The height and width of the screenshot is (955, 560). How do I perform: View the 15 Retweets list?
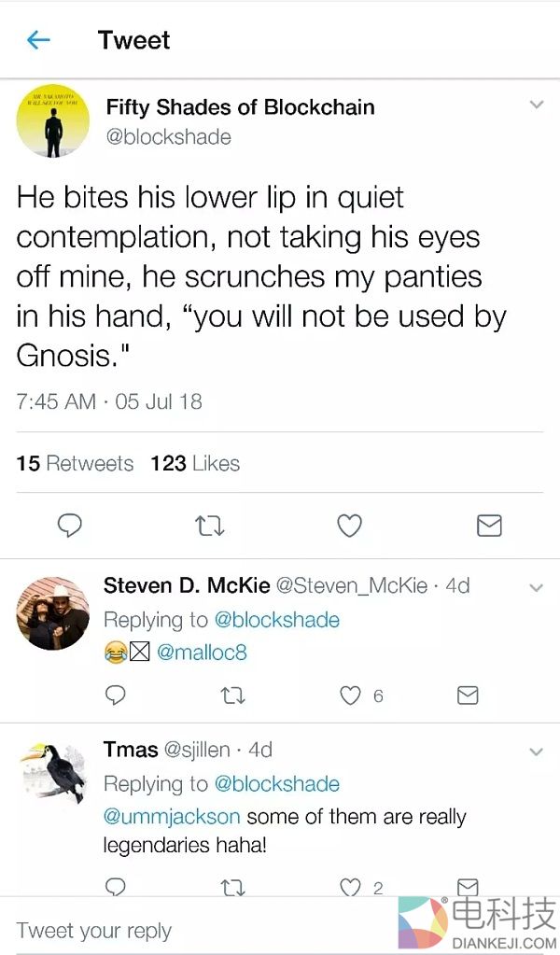pyautogui.click(x=75, y=463)
